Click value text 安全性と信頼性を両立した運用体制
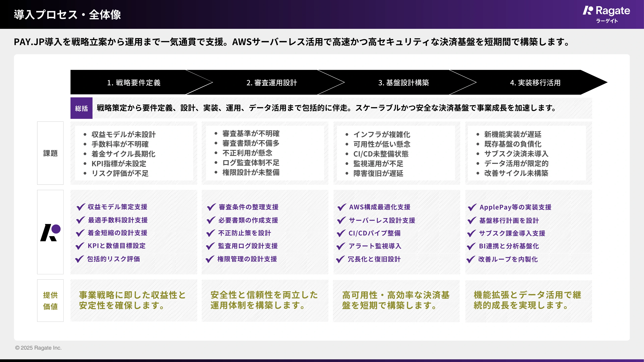This screenshot has height=362, width=644. point(264,300)
